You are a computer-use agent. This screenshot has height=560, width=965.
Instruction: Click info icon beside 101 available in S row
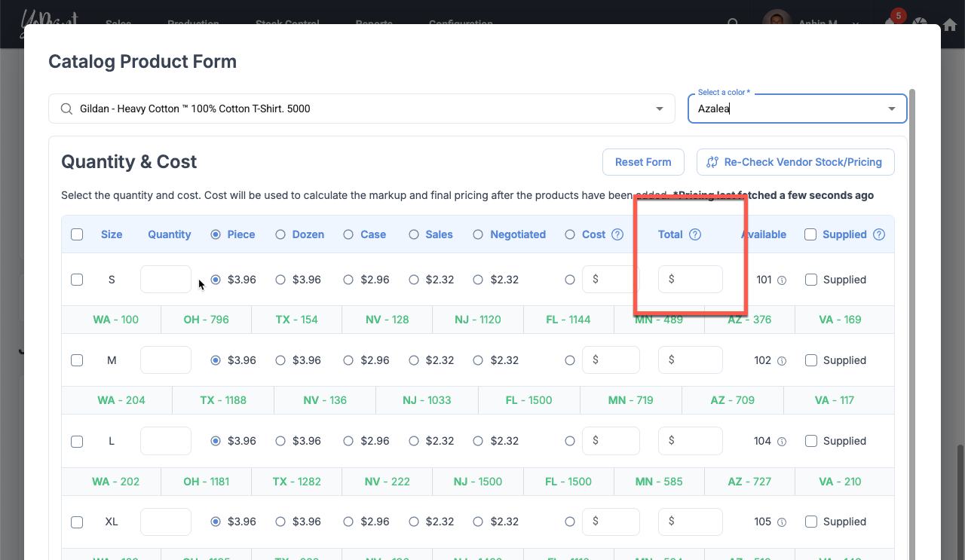(782, 280)
